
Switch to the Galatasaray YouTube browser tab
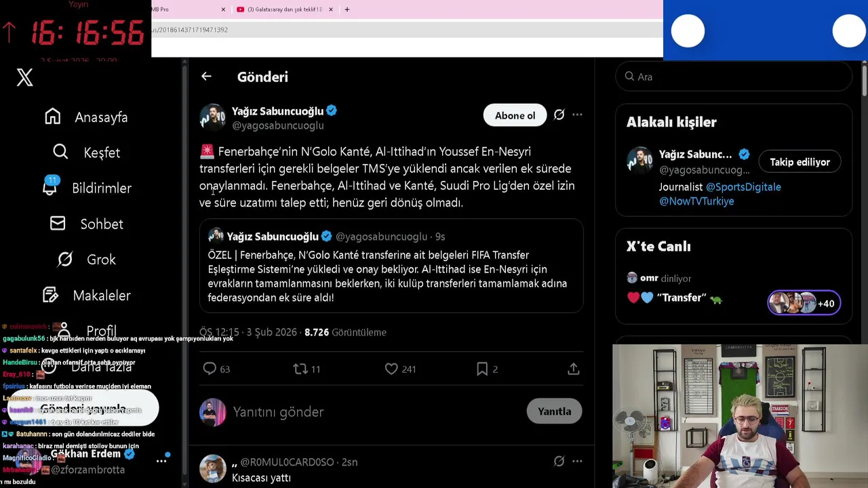284,9
